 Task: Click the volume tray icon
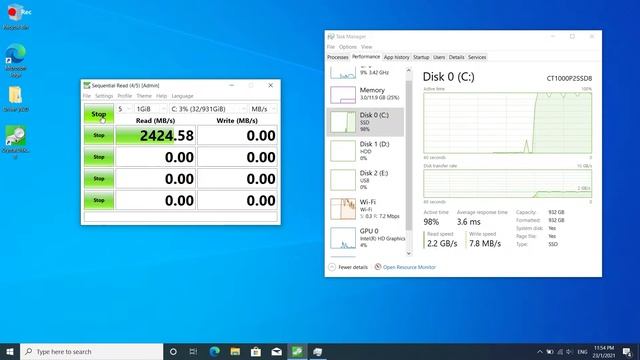(x=569, y=351)
